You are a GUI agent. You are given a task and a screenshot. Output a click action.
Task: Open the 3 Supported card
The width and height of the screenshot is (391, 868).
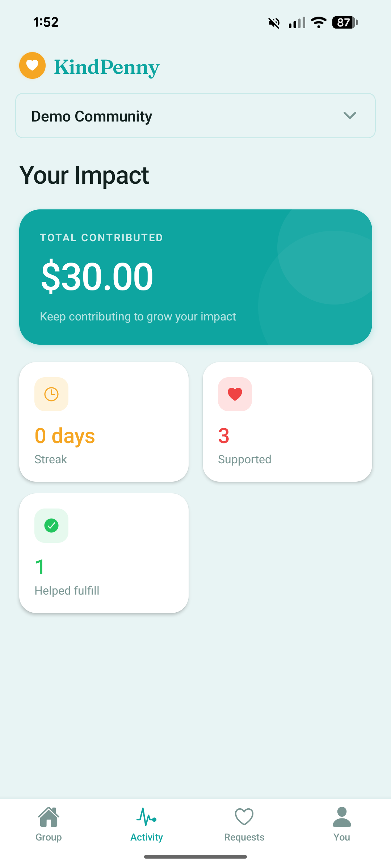click(x=287, y=422)
